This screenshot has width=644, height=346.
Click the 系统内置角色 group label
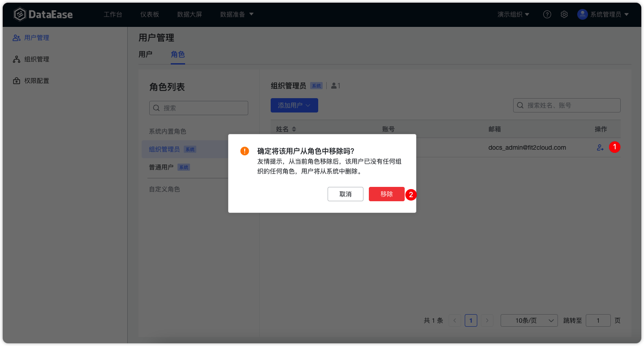click(x=168, y=131)
